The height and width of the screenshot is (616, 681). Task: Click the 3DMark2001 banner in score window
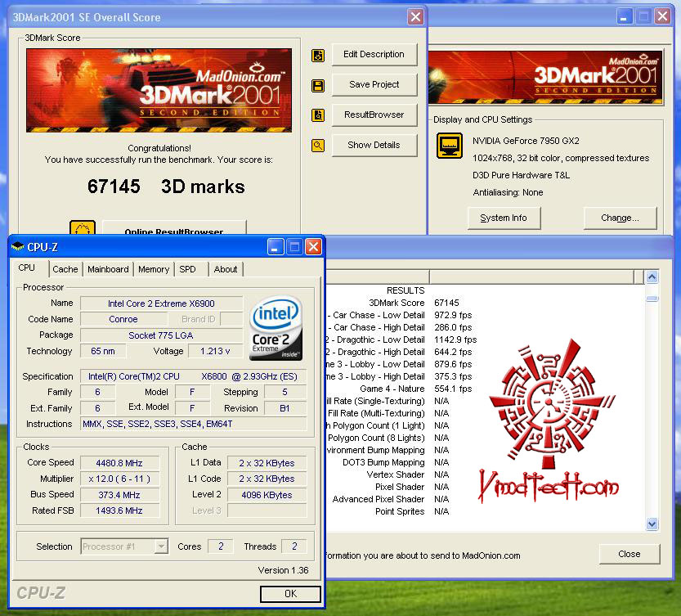pyautogui.click(x=159, y=90)
